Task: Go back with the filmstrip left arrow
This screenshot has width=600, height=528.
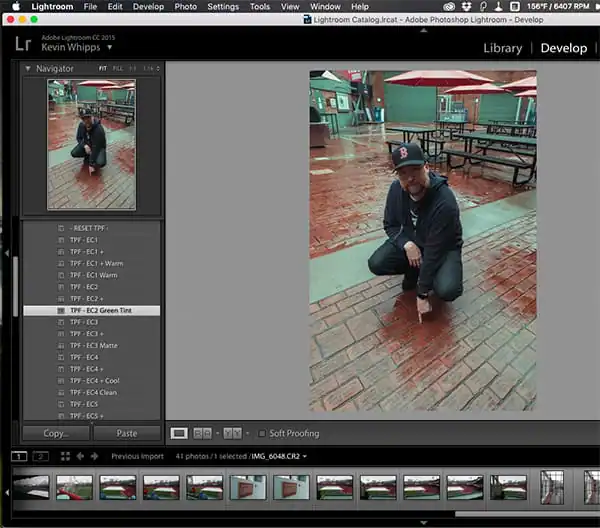Action: pos(80,456)
